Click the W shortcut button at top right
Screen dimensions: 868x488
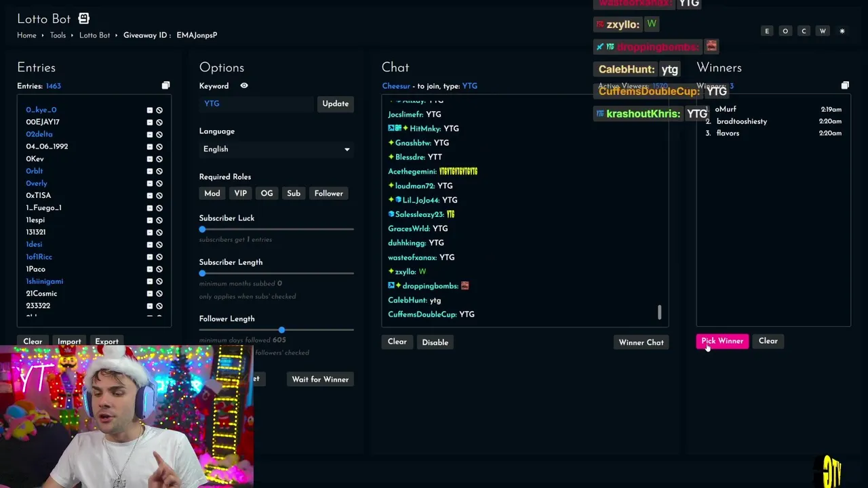pyautogui.click(x=823, y=31)
